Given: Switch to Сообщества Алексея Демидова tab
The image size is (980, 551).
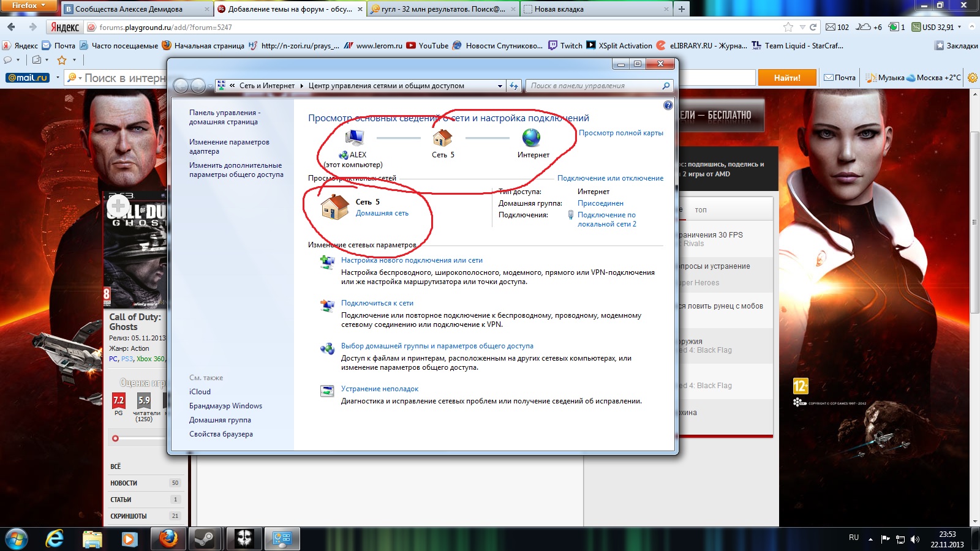Looking at the screenshot, I should 137,9.
